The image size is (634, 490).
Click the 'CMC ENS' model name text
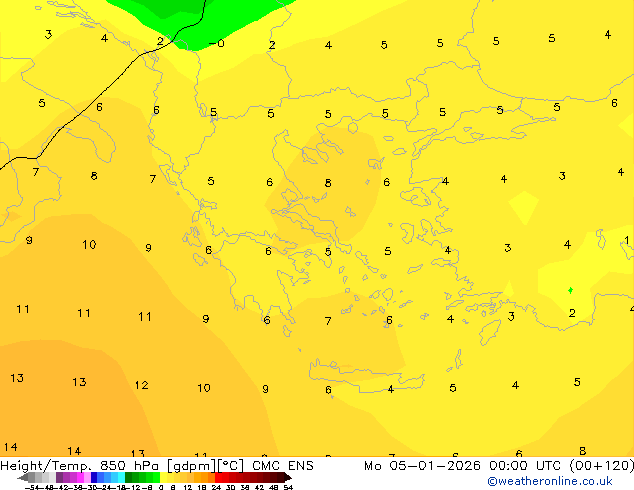coord(283,466)
